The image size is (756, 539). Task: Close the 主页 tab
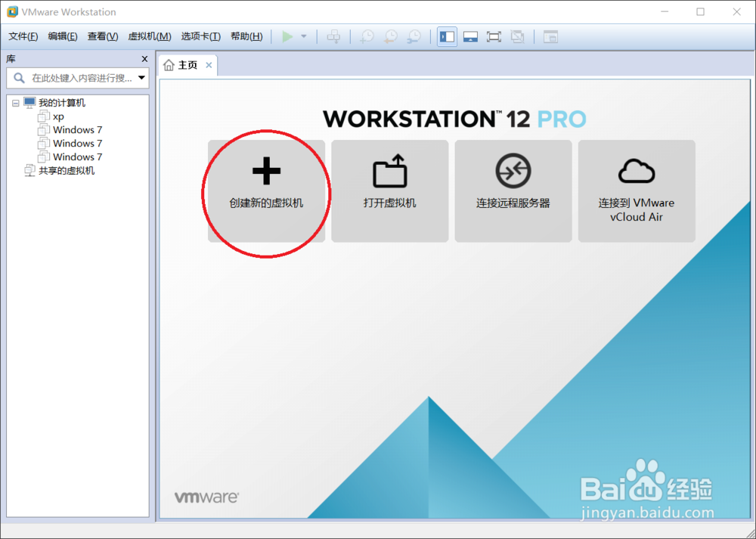[209, 65]
